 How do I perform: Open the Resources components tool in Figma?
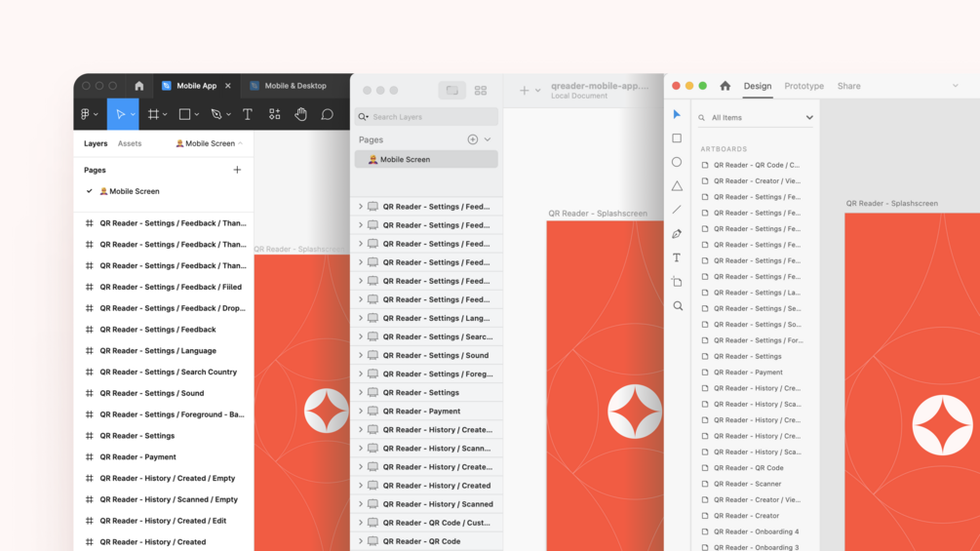(274, 114)
